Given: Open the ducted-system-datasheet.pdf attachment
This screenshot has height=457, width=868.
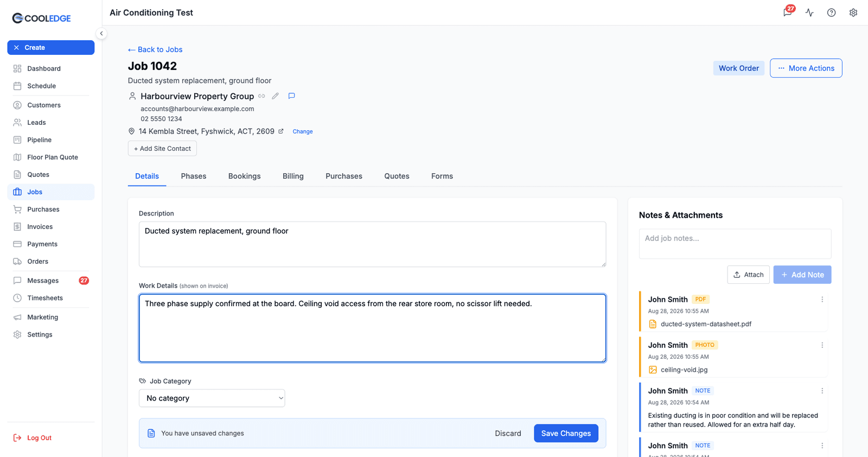Looking at the screenshot, I should click(x=706, y=324).
